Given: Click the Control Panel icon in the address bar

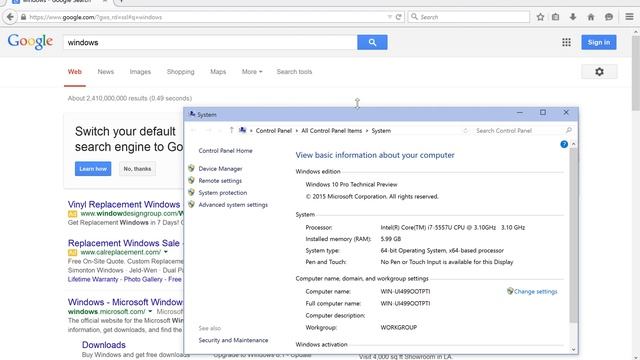Looking at the screenshot, I should 243,130.
